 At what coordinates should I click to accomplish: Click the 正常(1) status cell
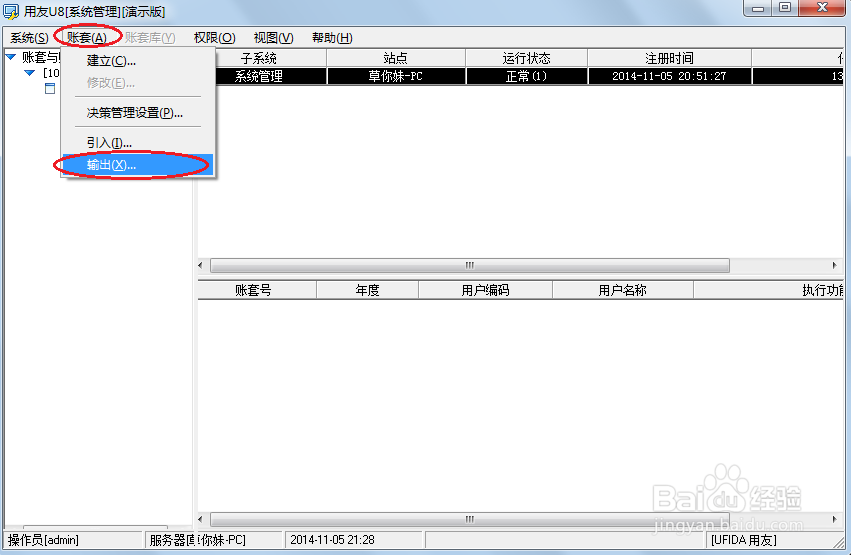click(526, 76)
